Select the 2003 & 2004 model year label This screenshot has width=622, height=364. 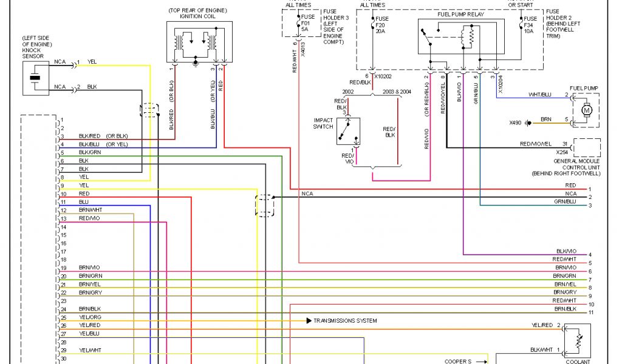coord(397,91)
